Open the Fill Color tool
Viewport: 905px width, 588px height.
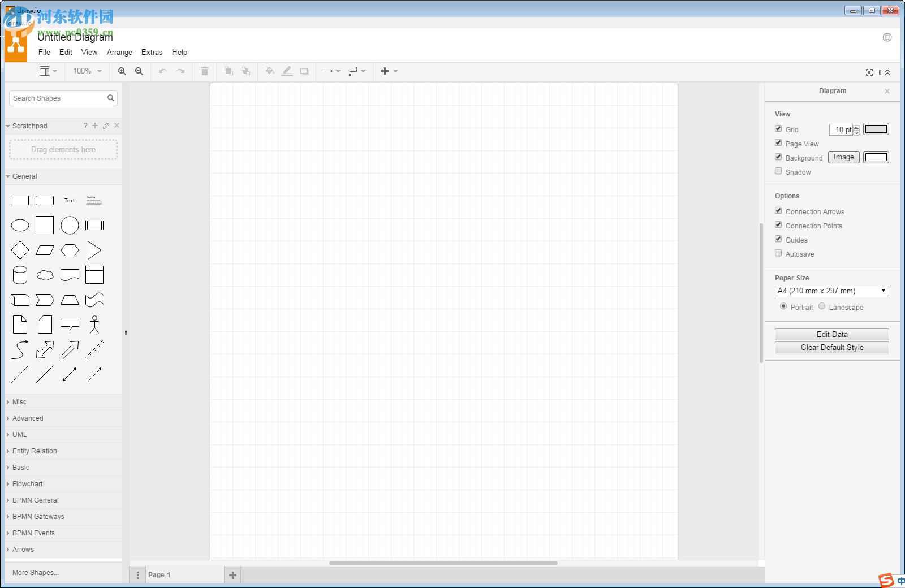(270, 71)
